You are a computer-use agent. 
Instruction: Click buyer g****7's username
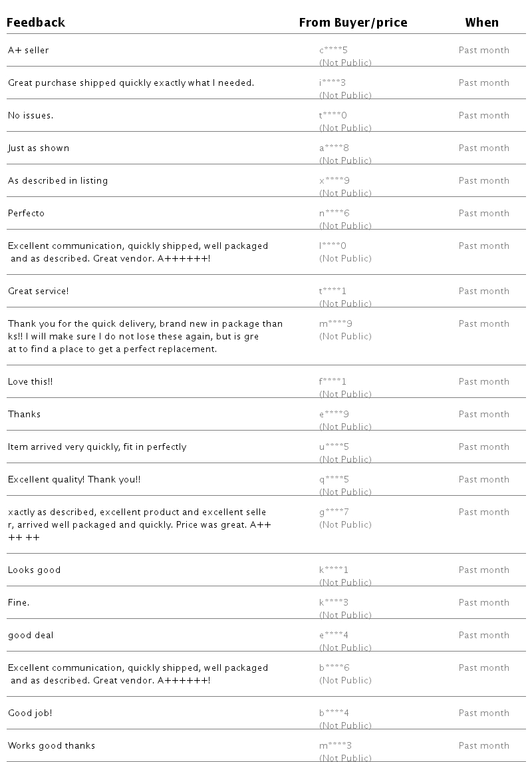click(x=334, y=512)
